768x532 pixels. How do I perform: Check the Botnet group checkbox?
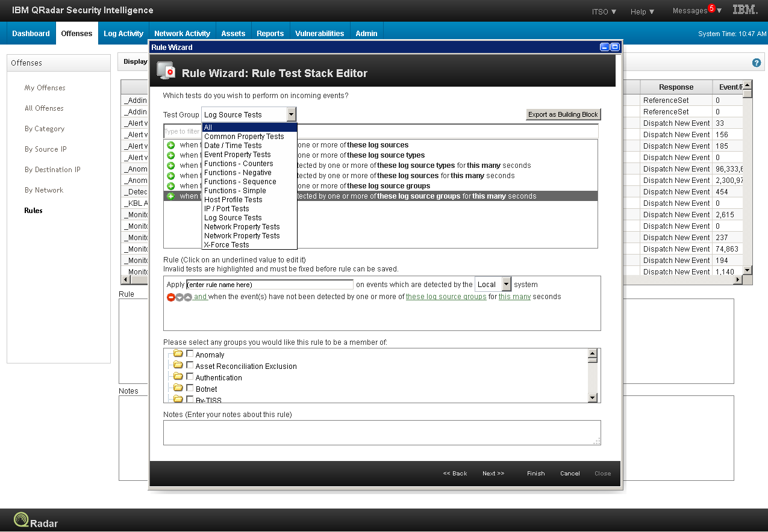[190, 388]
